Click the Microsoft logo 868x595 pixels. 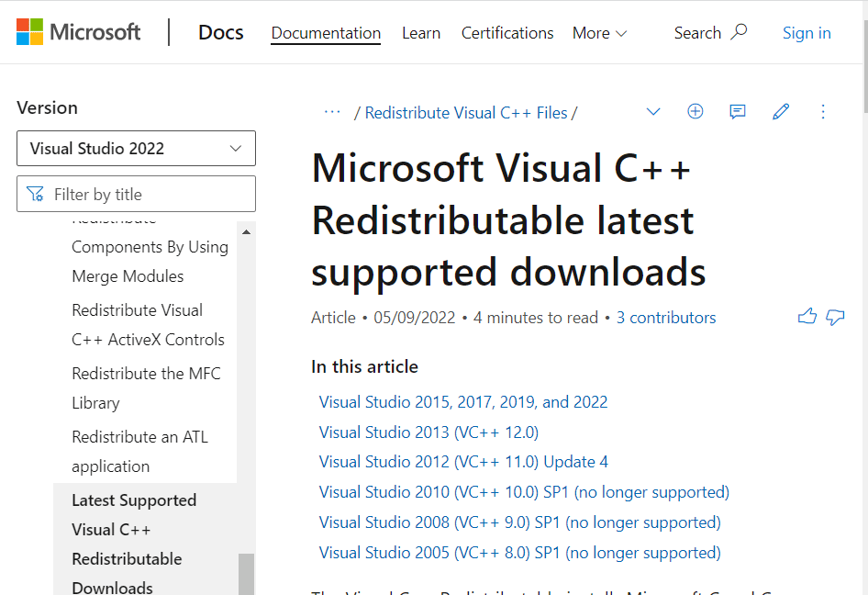[78, 32]
